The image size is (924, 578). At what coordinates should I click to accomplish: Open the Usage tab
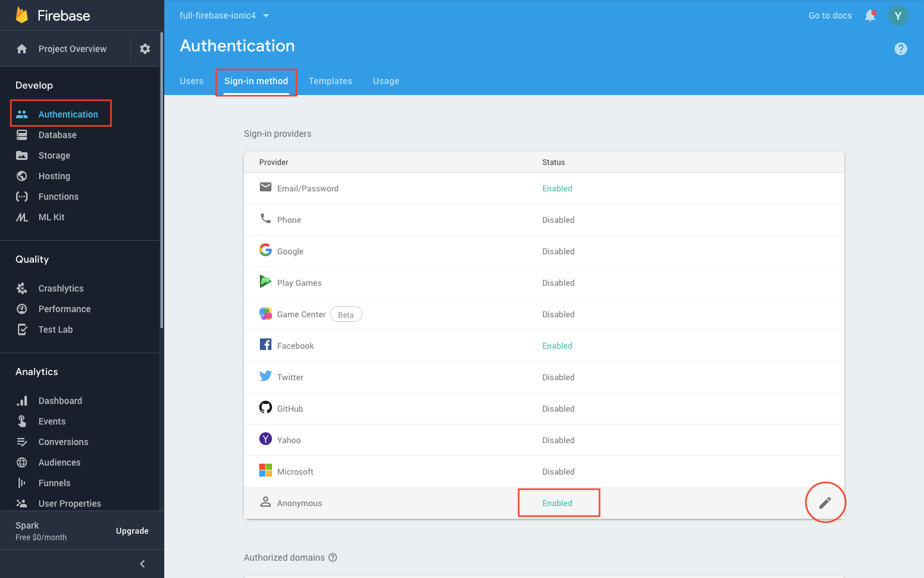point(386,81)
